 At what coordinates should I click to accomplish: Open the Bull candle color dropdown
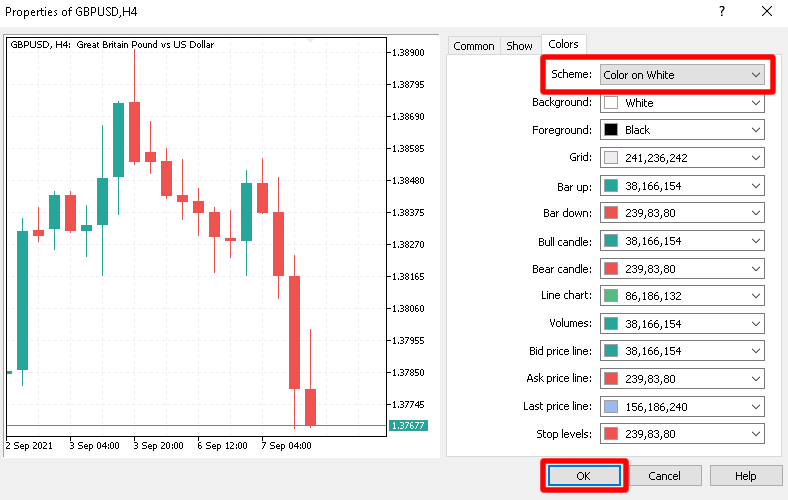pos(682,241)
